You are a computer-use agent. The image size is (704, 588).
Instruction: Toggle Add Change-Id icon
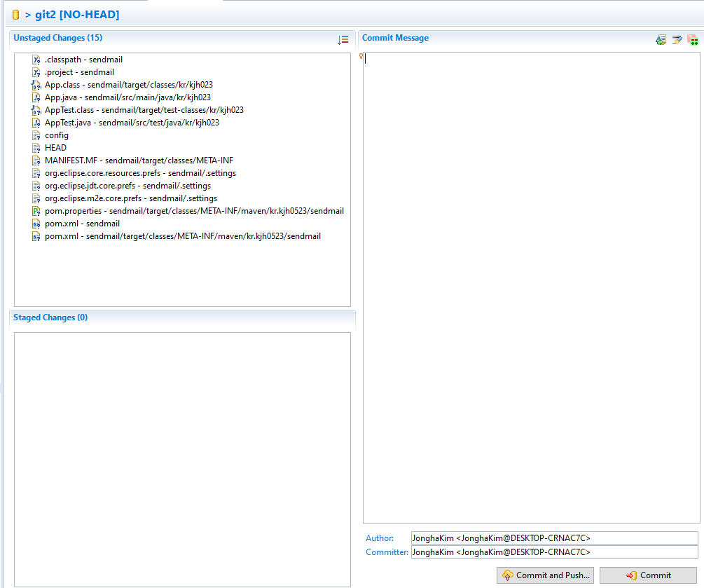coord(693,40)
